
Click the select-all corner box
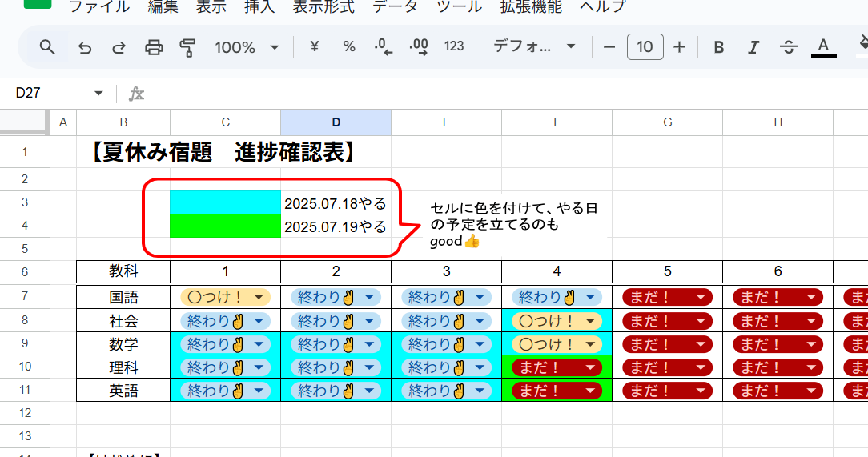25,122
